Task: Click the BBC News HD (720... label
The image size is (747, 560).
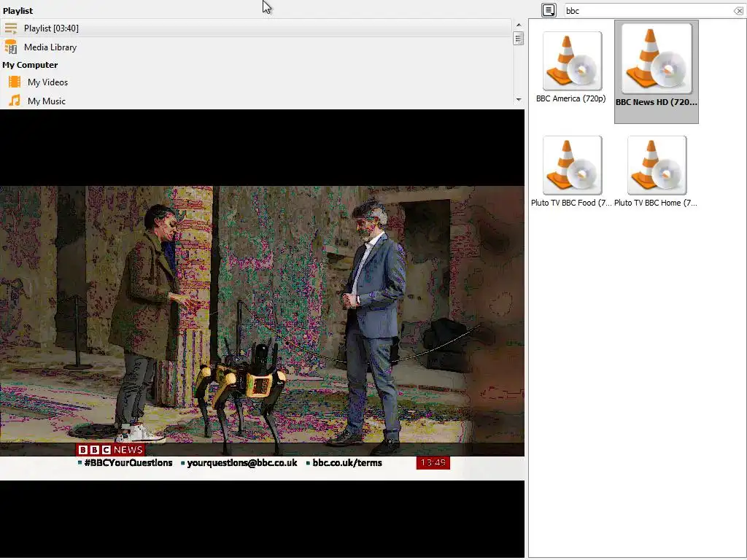Action: pos(657,102)
